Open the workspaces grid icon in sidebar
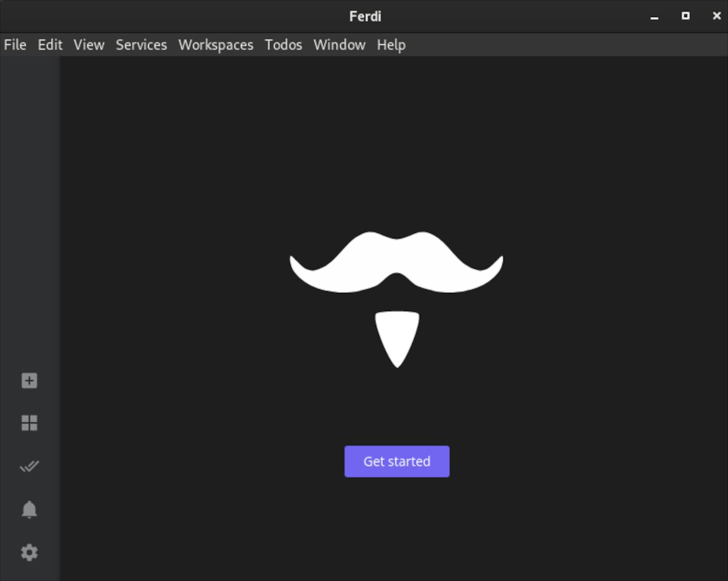This screenshot has width=728, height=581. pyautogui.click(x=29, y=423)
